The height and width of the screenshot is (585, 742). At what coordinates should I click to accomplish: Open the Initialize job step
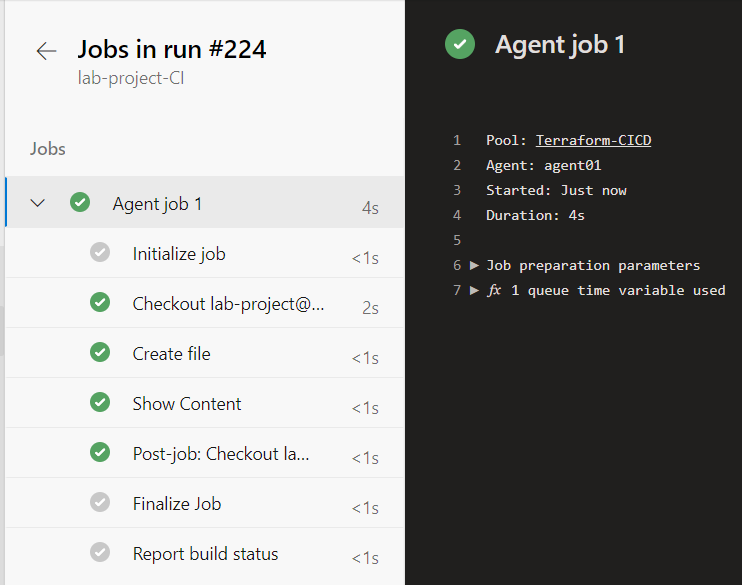click(204, 253)
